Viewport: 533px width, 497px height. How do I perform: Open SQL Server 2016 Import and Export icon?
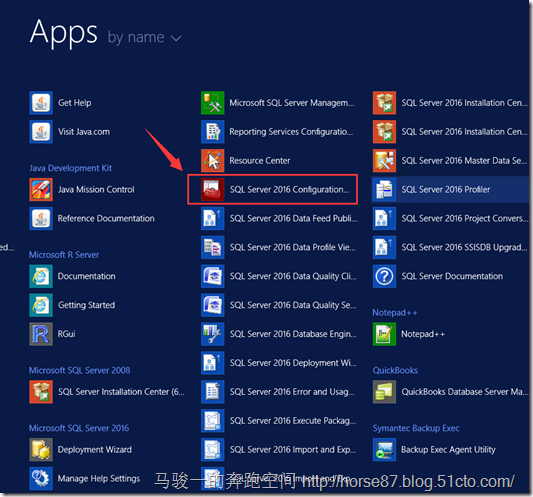point(212,449)
